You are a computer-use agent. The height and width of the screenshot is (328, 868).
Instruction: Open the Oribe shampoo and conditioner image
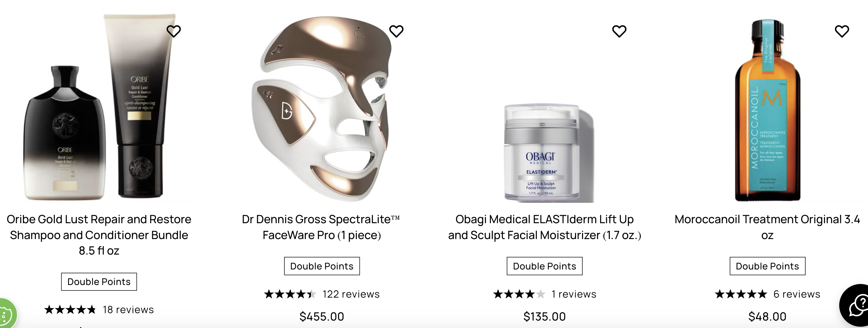click(99, 107)
